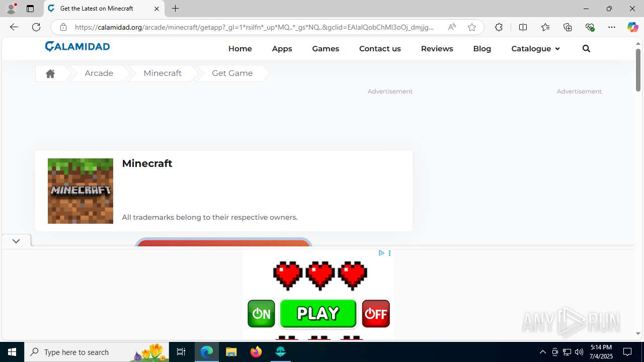The width and height of the screenshot is (644, 362).
Task: Click the taskbar search box
Action: pyautogui.click(x=97, y=352)
